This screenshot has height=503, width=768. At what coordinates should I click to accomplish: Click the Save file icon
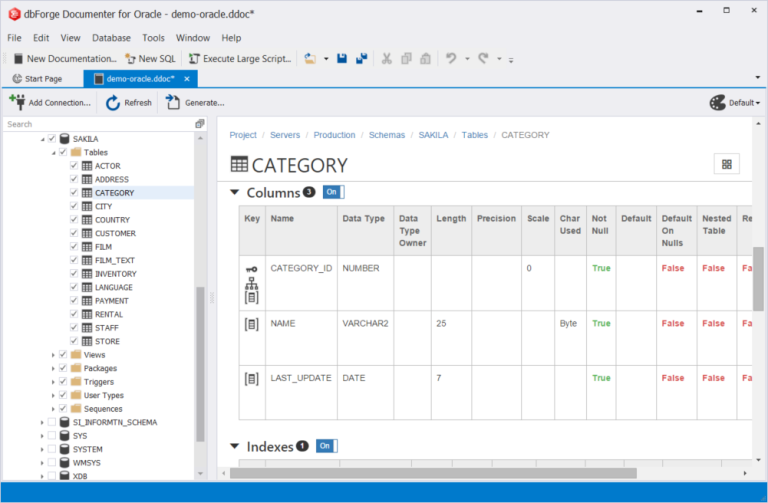[x=342, y=59]
